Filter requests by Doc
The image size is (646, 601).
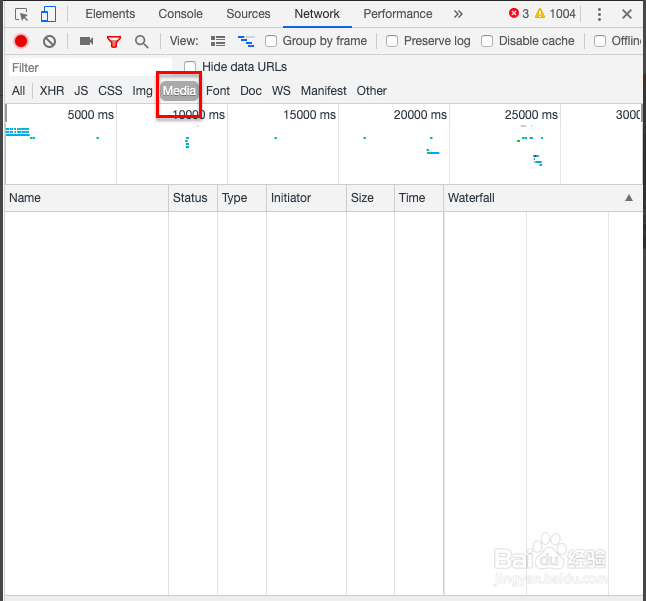251,91
